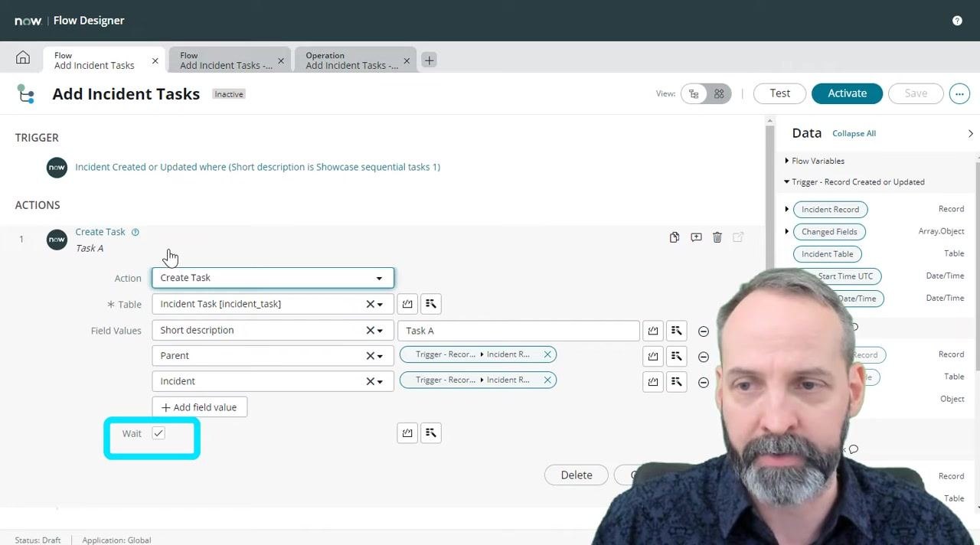Open the help question mark icon
The height and width of the screenshot is (545, 980).
pos(957,21)
